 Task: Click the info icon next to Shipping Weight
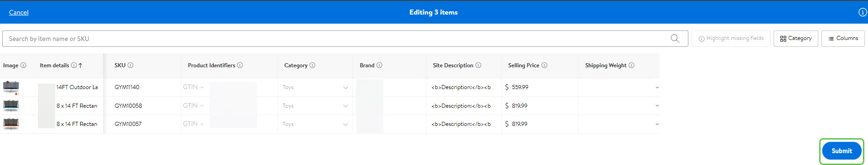[631, 65]
